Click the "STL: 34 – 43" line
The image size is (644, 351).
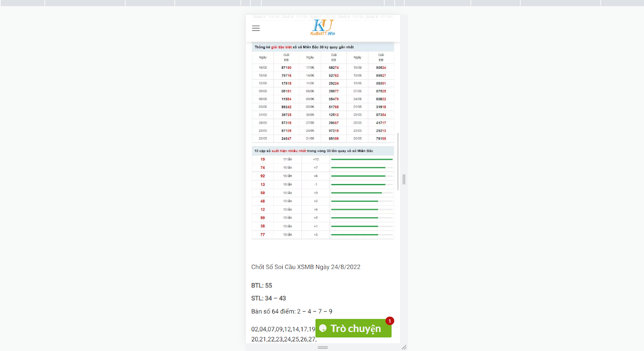pos(268,298)
